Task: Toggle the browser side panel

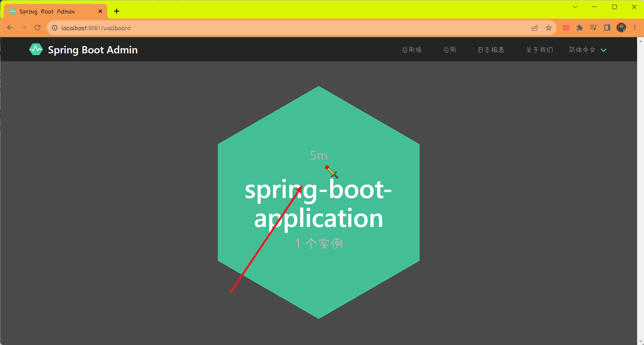Action: point(607,28)
